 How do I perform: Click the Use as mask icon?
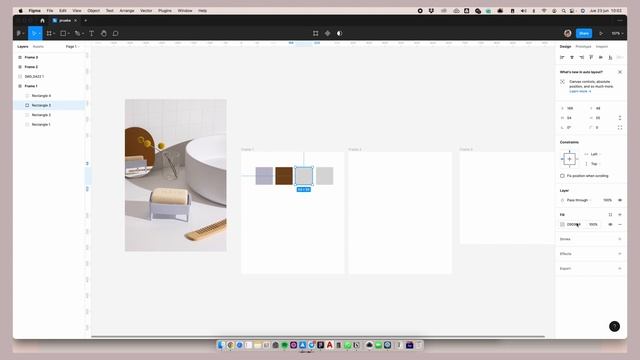point(339,33)
